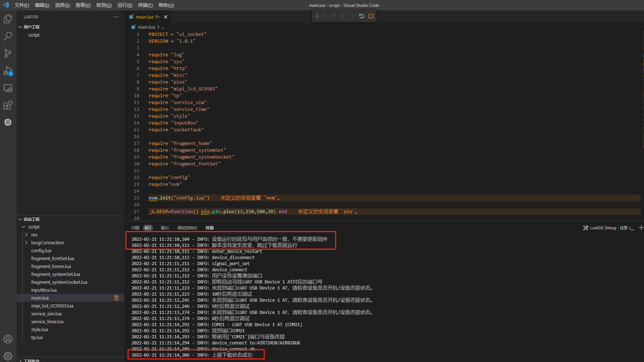Click the PROJECT = "ui_socket" line
The width and height of the screenshot is (644, 362).
click(177, 34)
